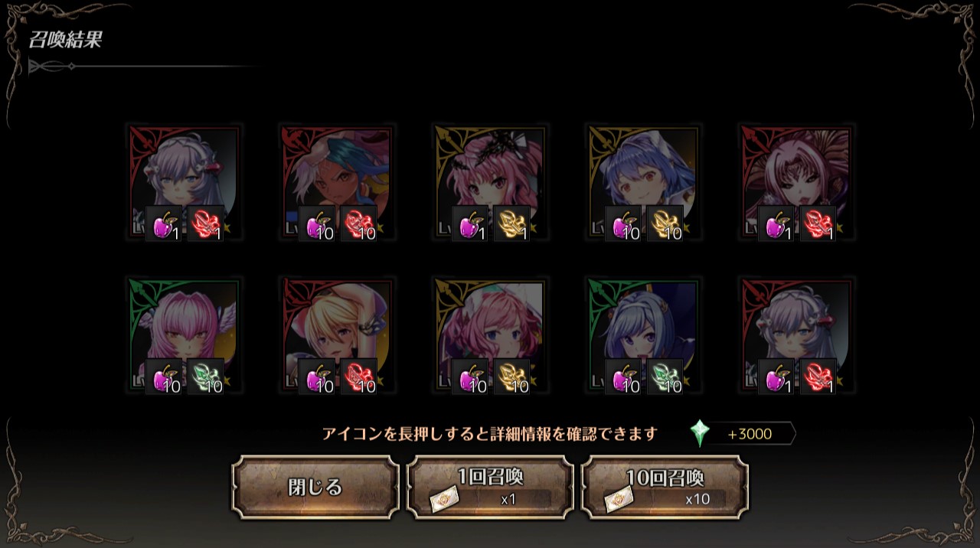Click the purple fruit icon on first card
980x548 pixels.
[164, 223]
